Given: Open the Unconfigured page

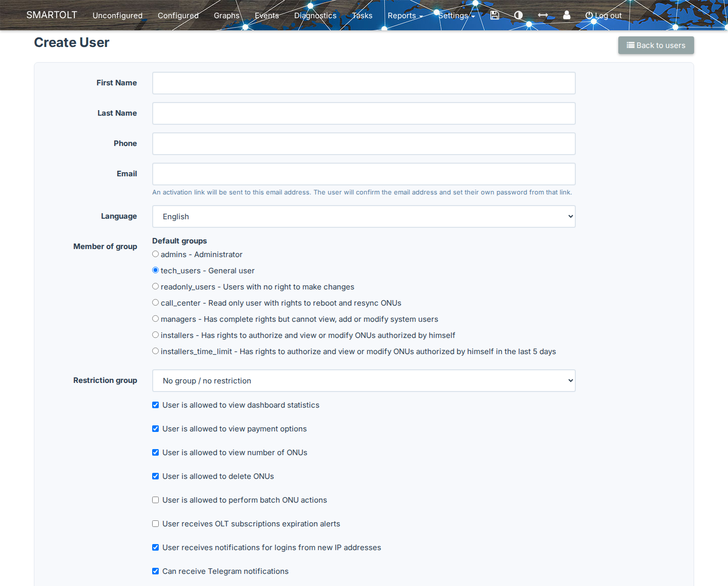Looking at the screenshot, I should 117,16.
